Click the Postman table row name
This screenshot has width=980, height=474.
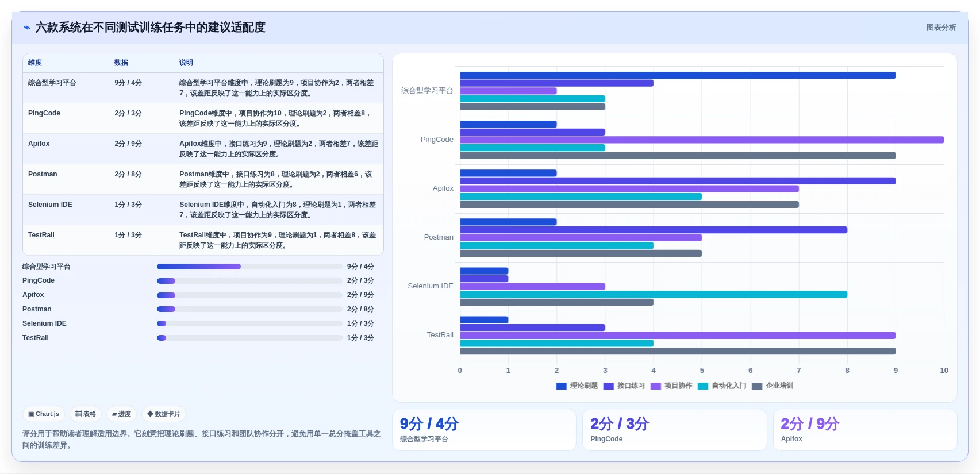pyautogui.click(x=43, y=174)
